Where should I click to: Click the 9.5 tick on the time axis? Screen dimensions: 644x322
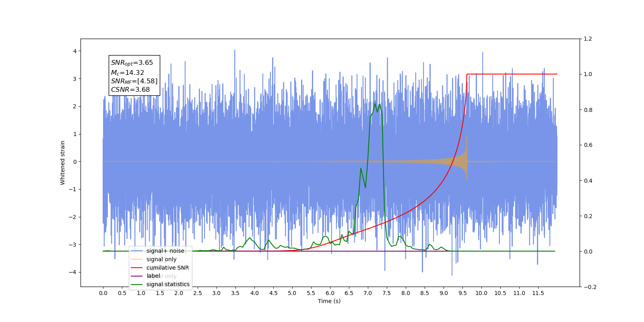pyautogui.click(x=462, y=293)
